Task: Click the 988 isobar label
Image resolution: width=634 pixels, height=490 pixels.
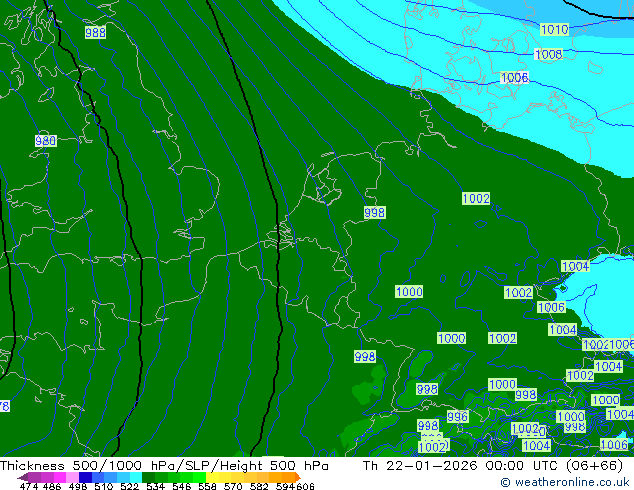Action: (95, 32)
